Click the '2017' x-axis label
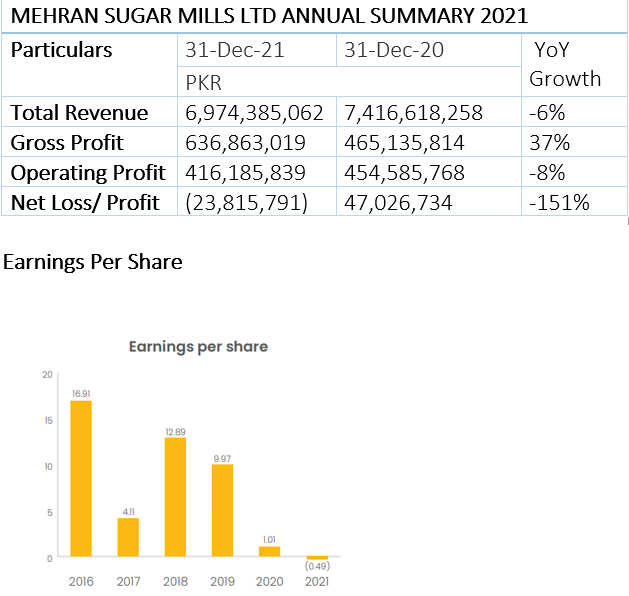 click(128, 582)
